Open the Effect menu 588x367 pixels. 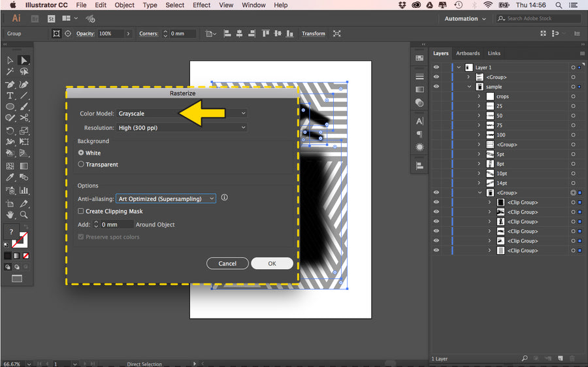point(201,5)
